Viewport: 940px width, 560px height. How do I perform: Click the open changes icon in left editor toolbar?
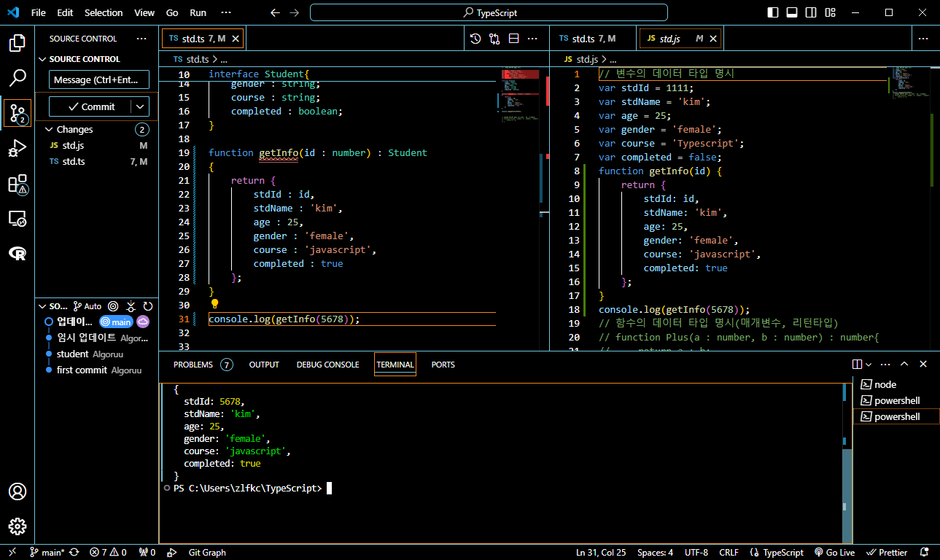494,39
